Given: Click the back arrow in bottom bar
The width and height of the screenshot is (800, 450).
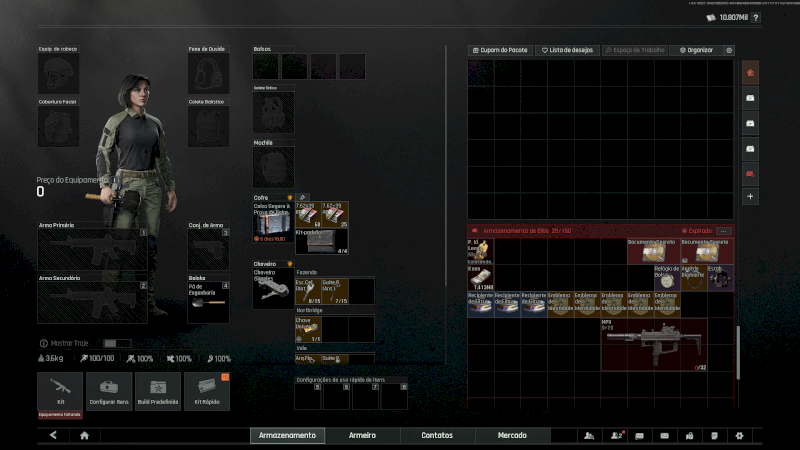Looking at the screenshot, I should pos(53,435).
